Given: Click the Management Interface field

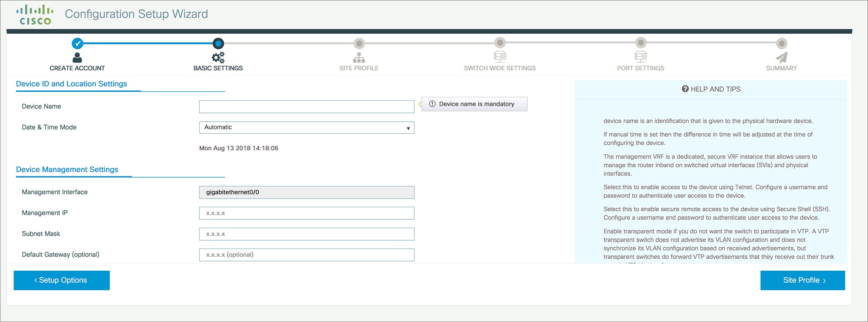Looking at the screenshot, I should (307, 192).
